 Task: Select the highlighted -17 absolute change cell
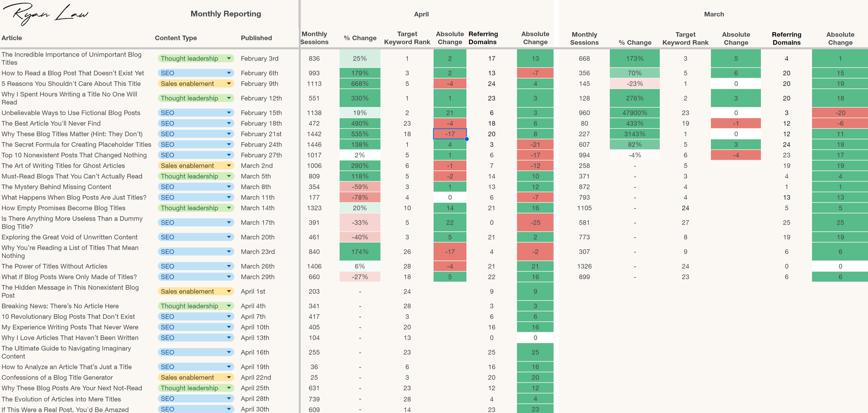pyautogui.click(x=450, y=134)
